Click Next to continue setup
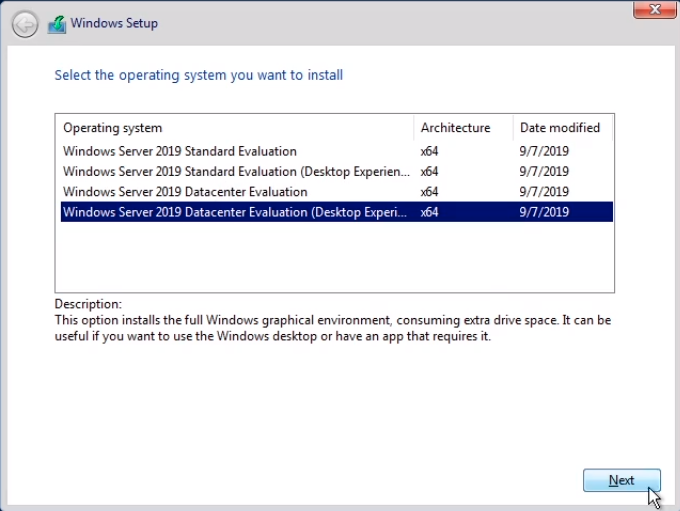Viewport: 680px width, 511px height. (621, 480)
